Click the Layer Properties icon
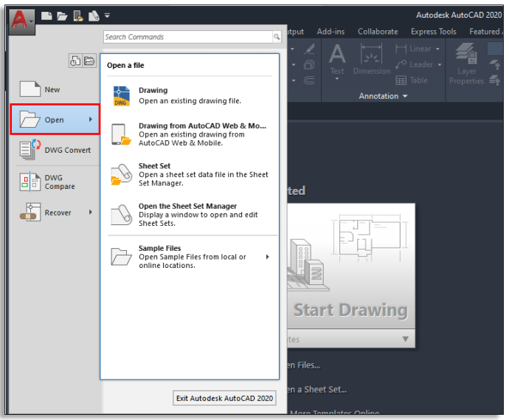The width and height of the screenshot is (509, 420). coord(466,63)
